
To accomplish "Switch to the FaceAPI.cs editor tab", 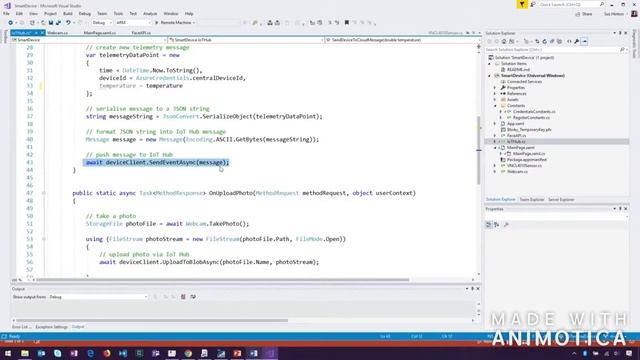I will tap(141, 33).
